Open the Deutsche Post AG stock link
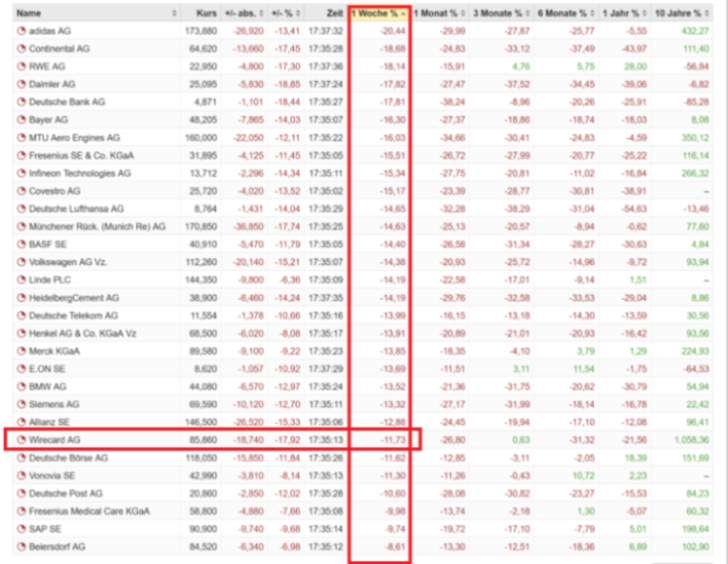 pyautogui.click(x=66, y=494)
